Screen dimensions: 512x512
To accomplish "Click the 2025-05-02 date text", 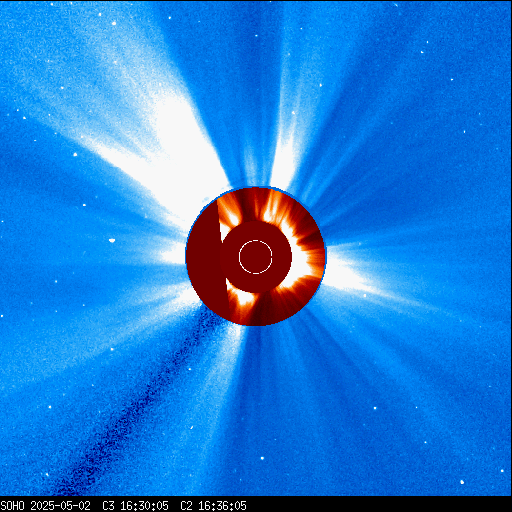I will point(60,506).
